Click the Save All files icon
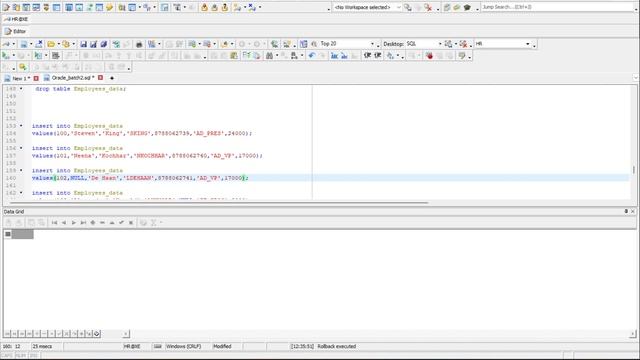The height and width of the screenshot is (360, 640). pyautogui.click(x=104, y=44)
